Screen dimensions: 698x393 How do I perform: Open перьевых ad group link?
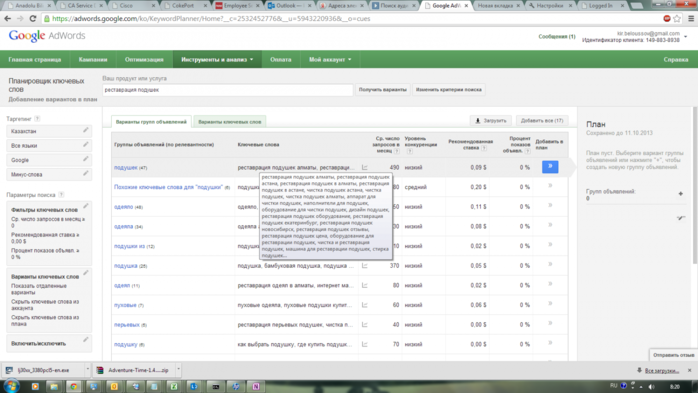click(x=127, y=324)
